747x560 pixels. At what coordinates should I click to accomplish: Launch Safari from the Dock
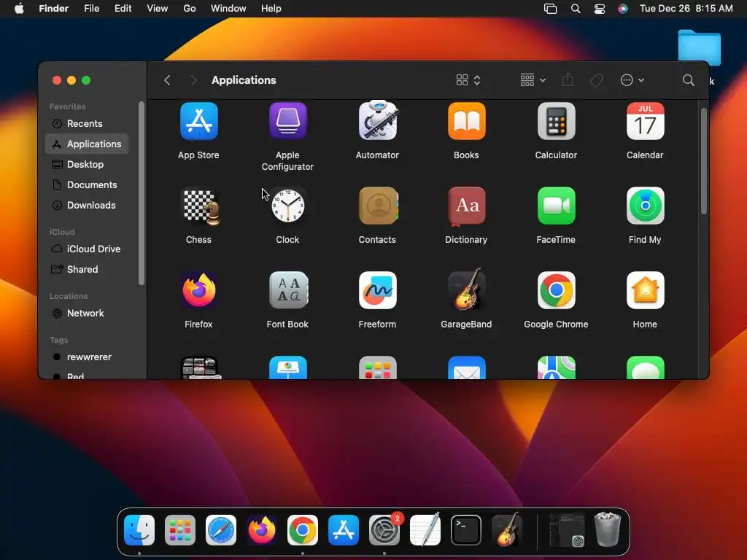(x=221, y=530)
